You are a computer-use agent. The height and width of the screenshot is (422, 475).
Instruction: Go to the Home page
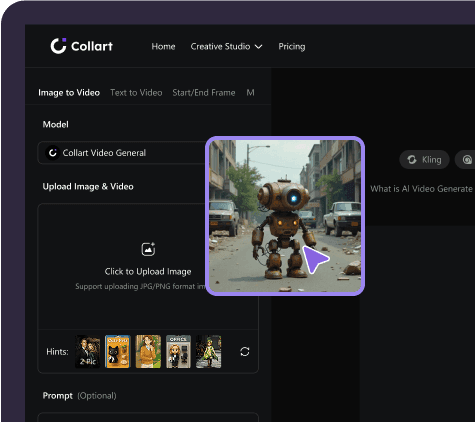[x=163, y=46]
